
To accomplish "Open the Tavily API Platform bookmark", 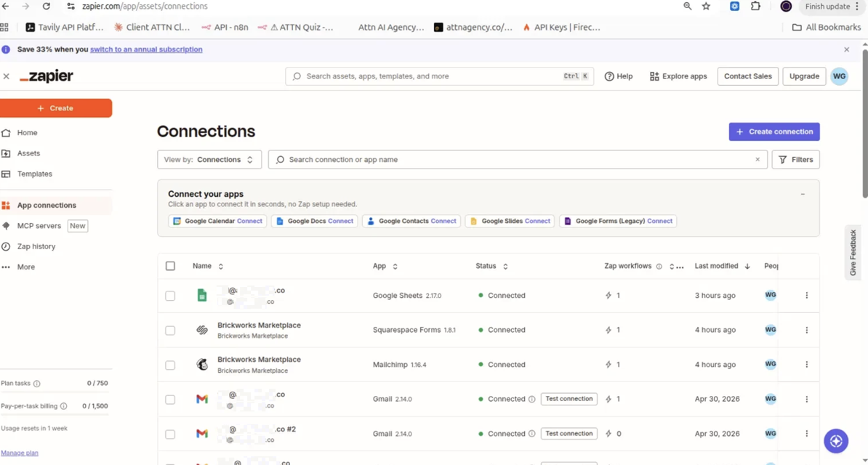I will (x=65, y=27).
